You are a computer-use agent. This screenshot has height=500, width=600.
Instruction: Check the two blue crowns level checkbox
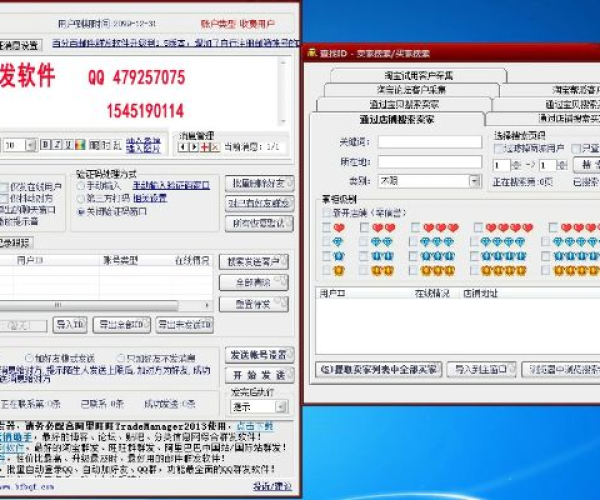click(x=364, y=256)
